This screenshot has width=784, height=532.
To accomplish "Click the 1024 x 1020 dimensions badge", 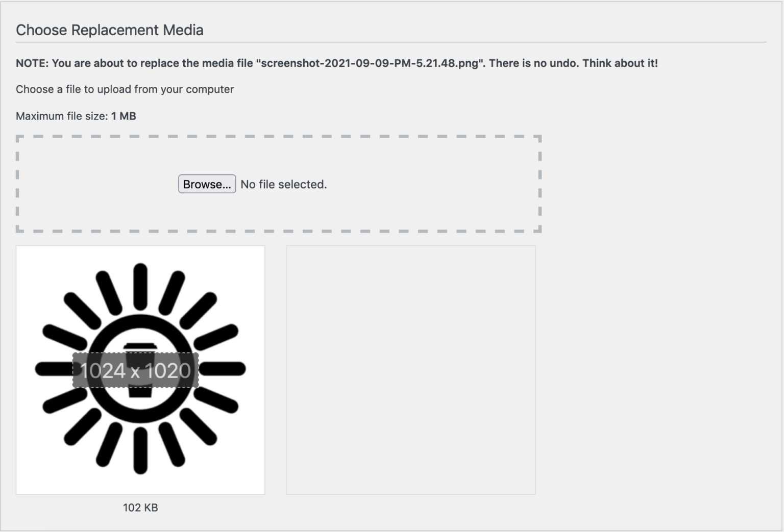I will tap(135, 370).
